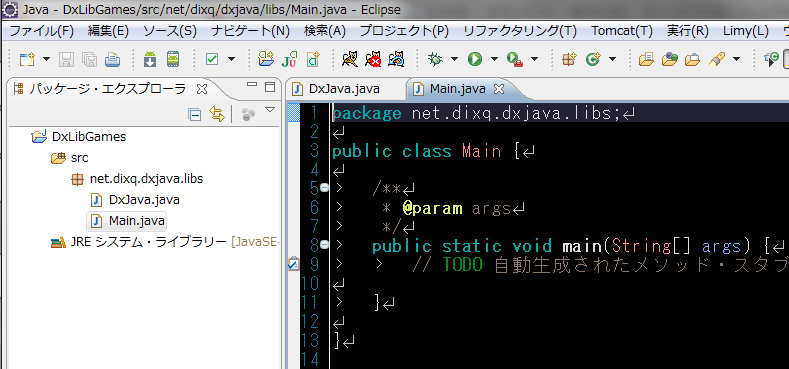Close the Main.java editor tab
789x369 pixels.
499,90
